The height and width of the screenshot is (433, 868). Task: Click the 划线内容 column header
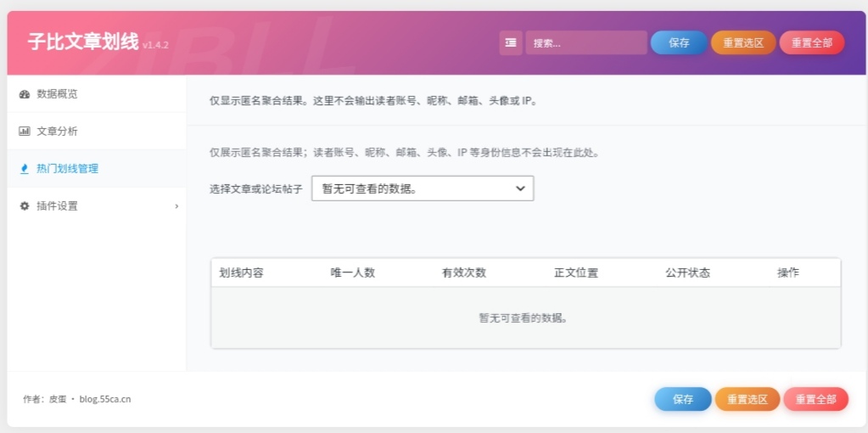tap(241, 273)
